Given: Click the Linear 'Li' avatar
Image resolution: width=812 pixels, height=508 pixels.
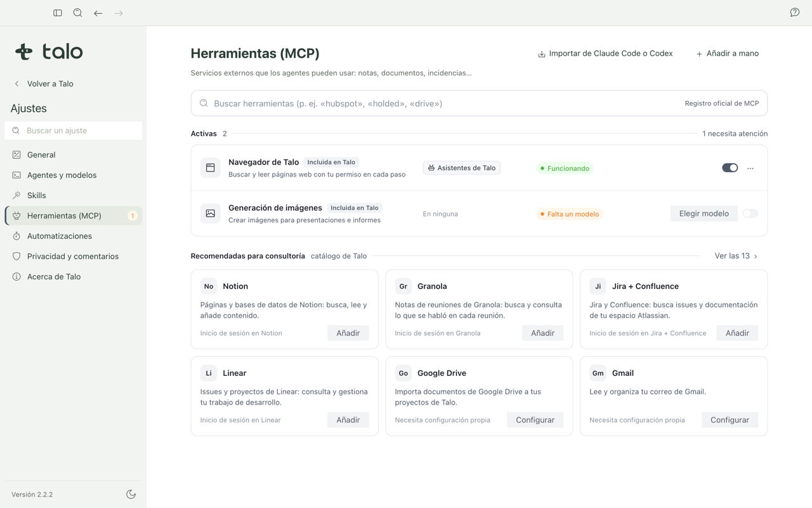Looking at the screenshot, I should pos(209,373).
